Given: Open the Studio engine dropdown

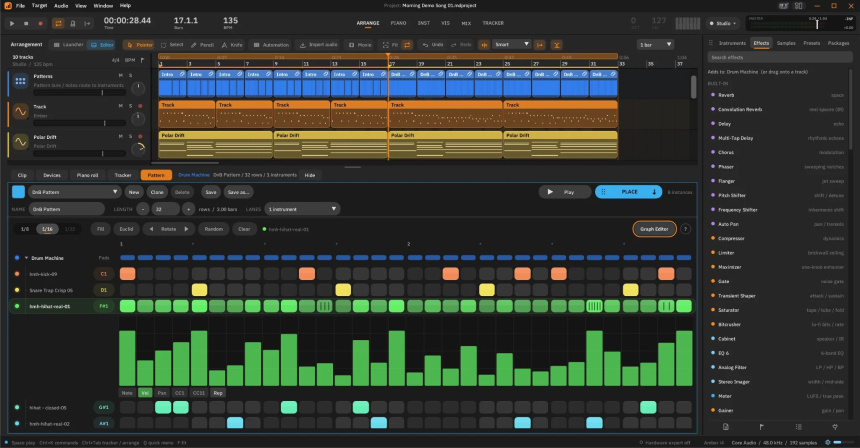Looking at the screenshot, I should click(723, 23).
